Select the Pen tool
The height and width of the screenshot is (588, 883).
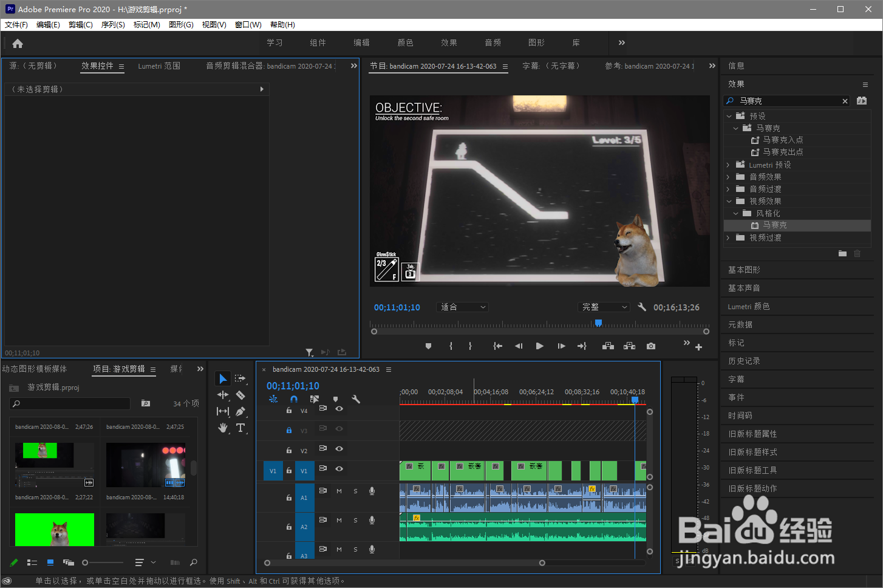(240, 411)
